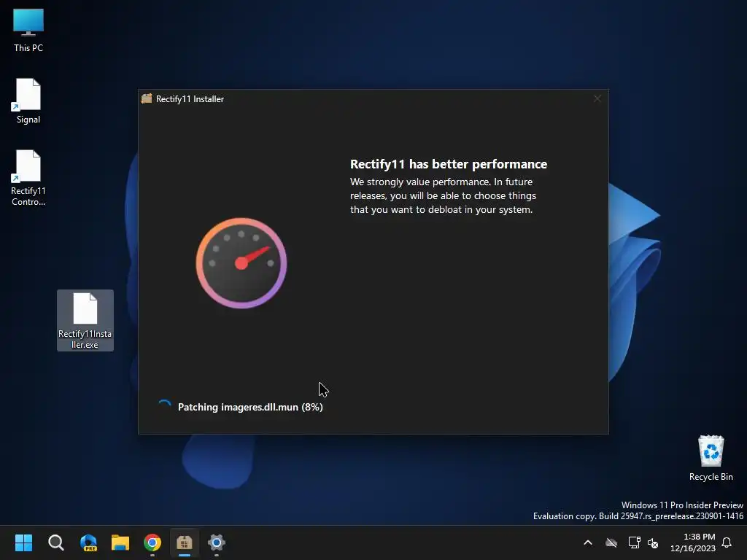This screenshot has width=747, height=560.
Task: Close the Rectify11 Installer window
Action: point(597,98)
